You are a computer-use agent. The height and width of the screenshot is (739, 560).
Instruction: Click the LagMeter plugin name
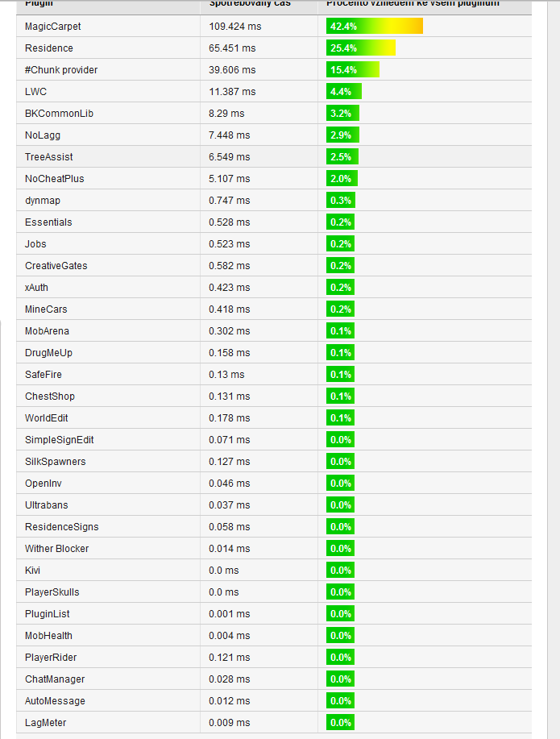coord(46,723)
